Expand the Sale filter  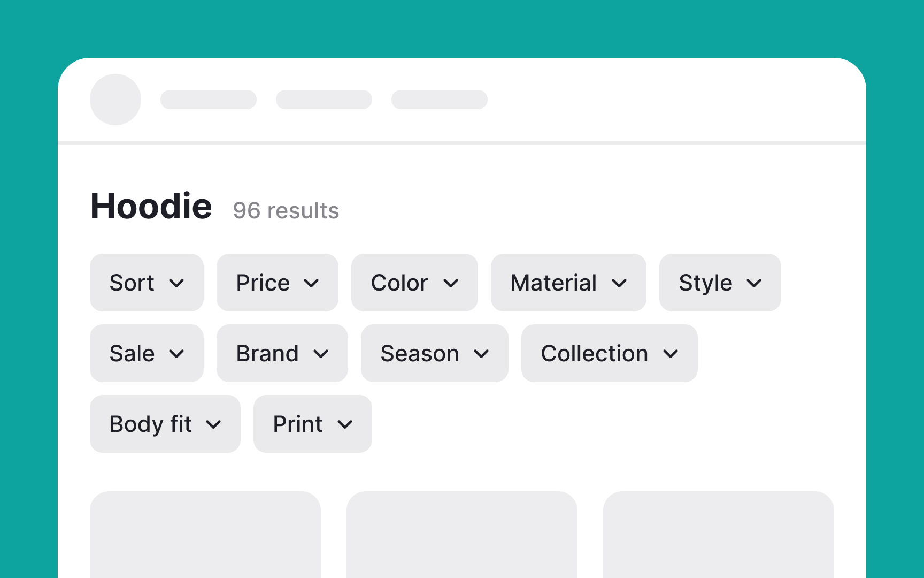(146, 353)
